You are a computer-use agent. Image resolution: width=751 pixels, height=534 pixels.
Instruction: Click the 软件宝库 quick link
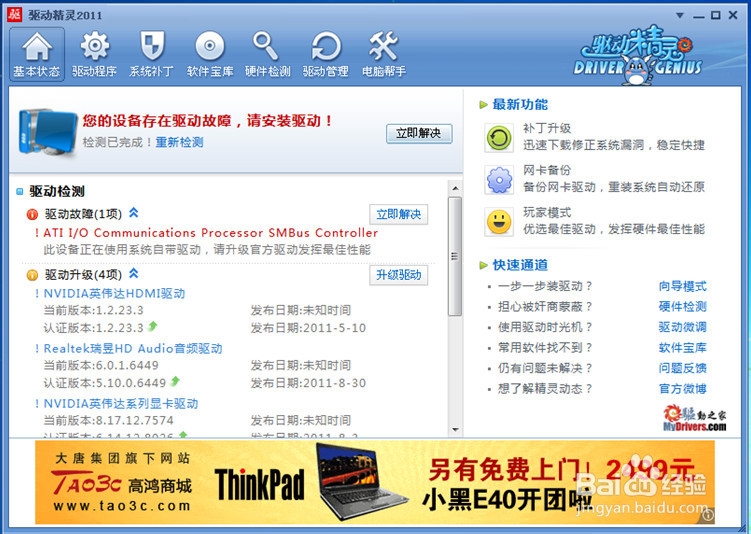click(683, 348)
